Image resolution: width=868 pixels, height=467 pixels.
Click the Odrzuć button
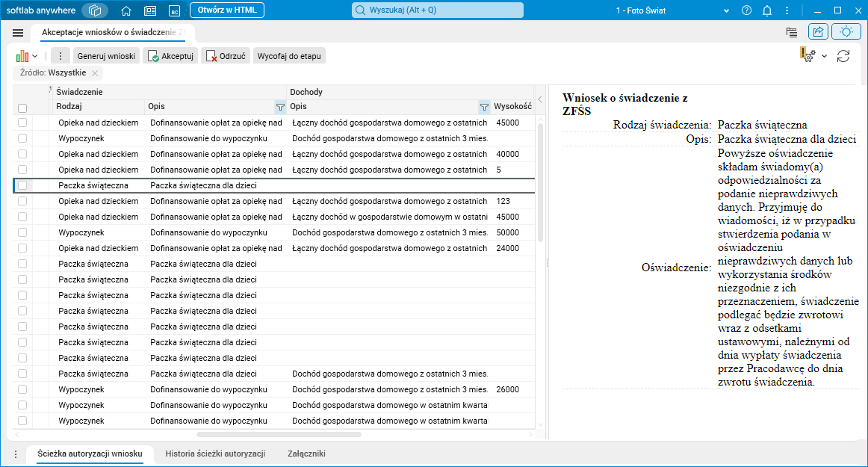click(226, 56)
